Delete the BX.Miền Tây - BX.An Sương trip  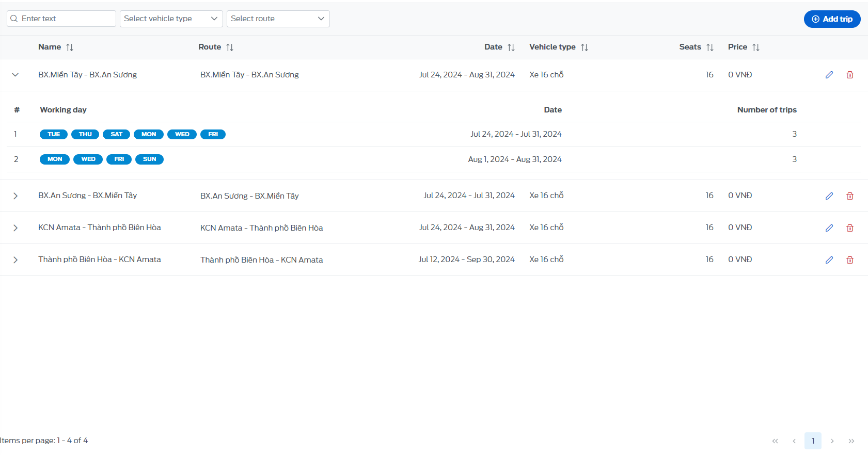(849, 75)
